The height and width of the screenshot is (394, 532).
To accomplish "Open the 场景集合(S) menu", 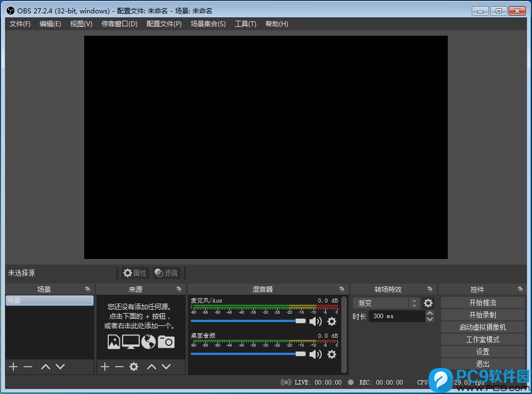I will click(208, 24).
